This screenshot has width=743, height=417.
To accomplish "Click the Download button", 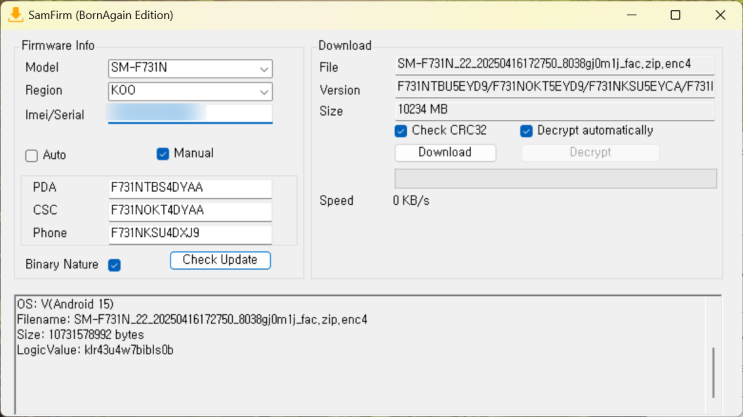I will 445,153.
